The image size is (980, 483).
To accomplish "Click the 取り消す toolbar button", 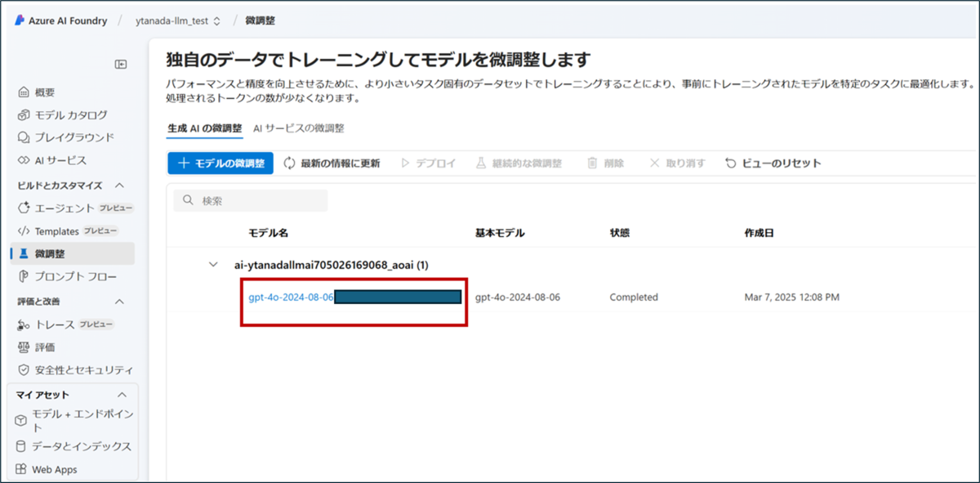I will coord(677,163).
